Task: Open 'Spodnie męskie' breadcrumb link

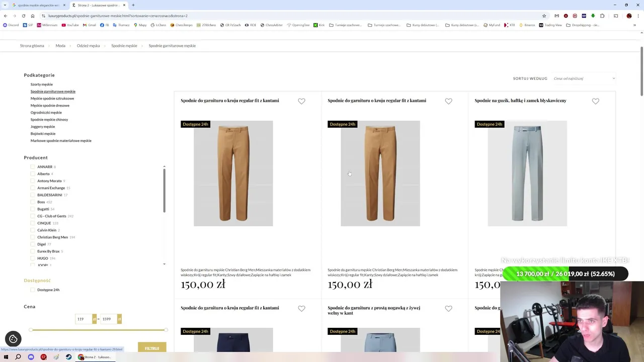Action: click(x=124, y=46)
